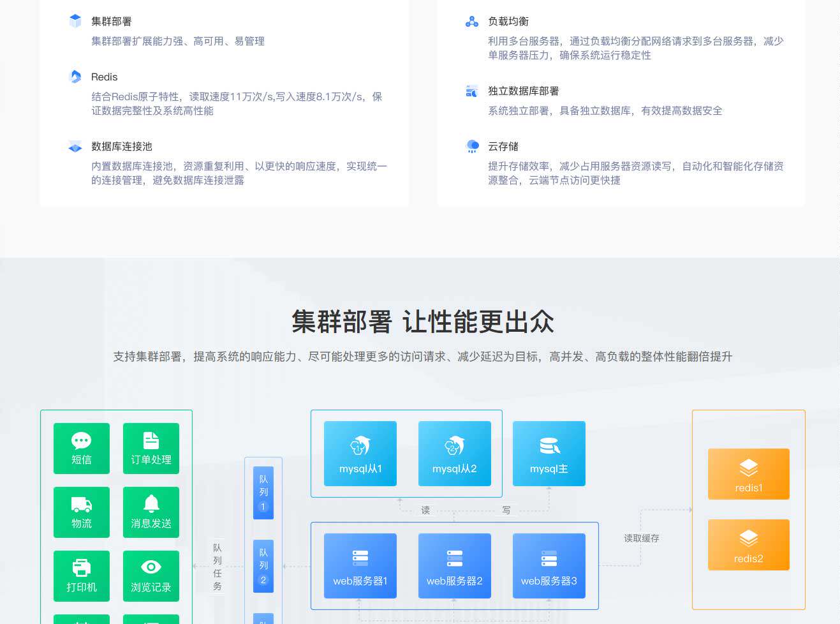Click the mysql主 database node
Image resolution: width=840 pixels, height=624 pixels.
(549, 454)
